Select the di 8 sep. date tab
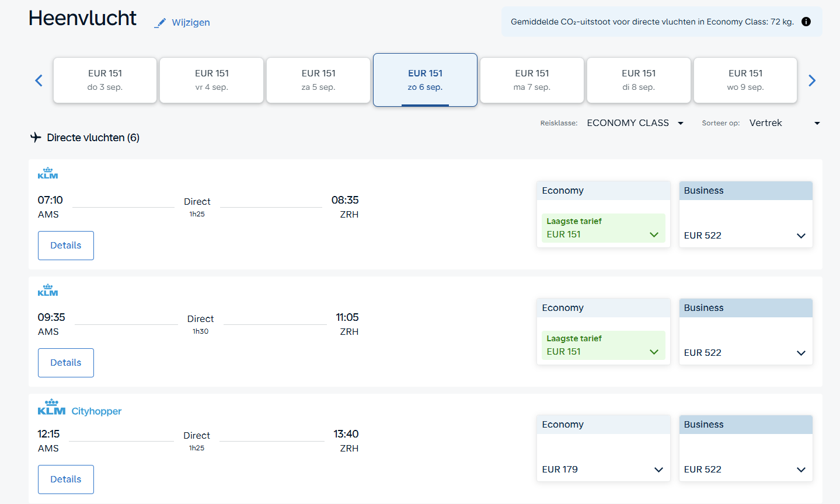Screen dimensions: 840x504 pos(639,80)
